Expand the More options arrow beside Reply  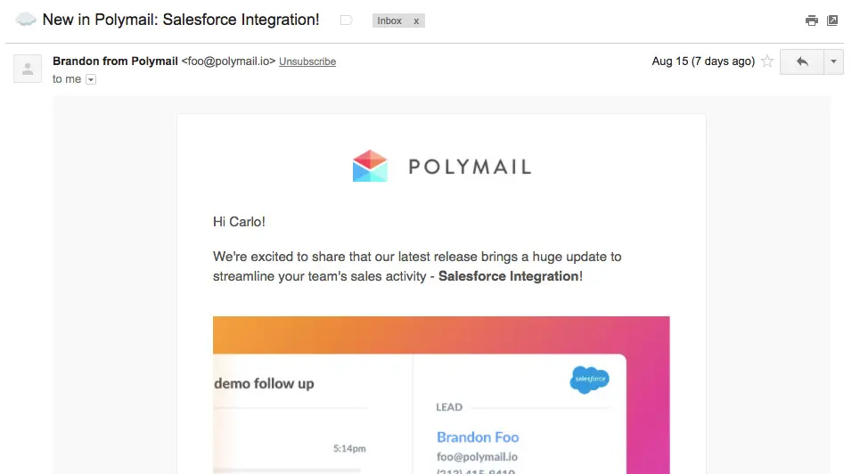(833, 61)
